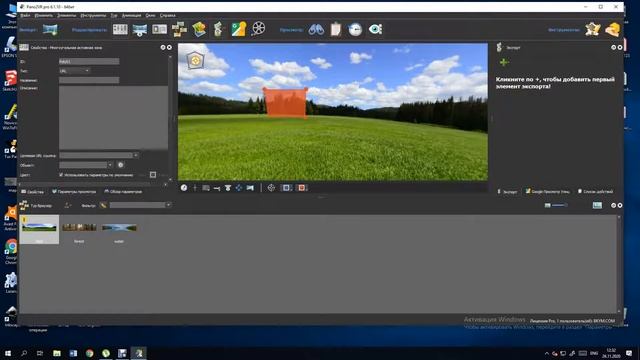Click the Description text area
Image resolution: width=640 pixels, height=360 pixels.
point(113,118)
